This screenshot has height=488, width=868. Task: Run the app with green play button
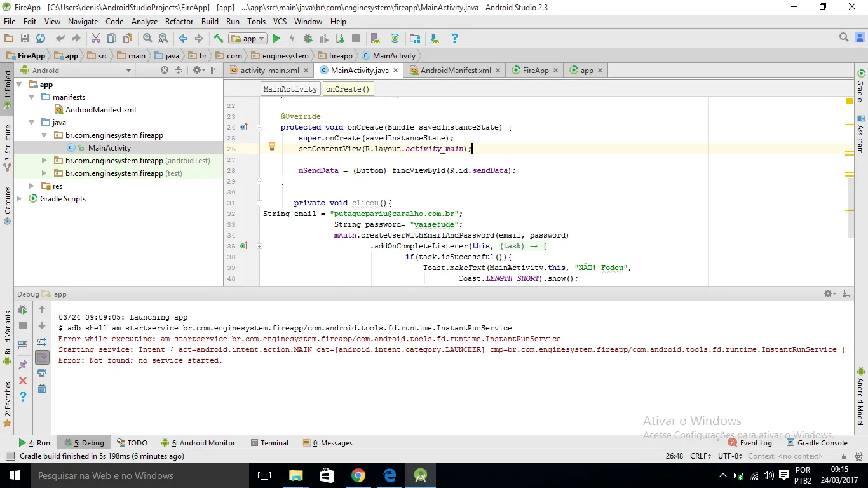tap(276, 39)
